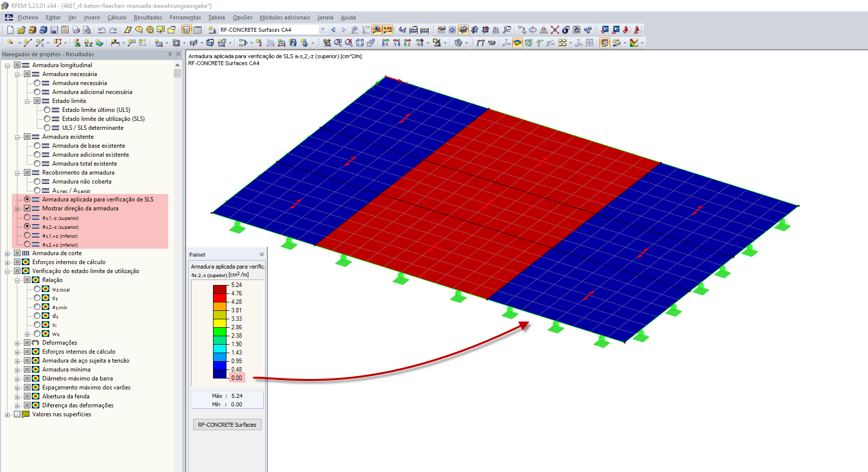
Task: Click the RF-CONCRETE Surfaces button
Action: (227, 425)
